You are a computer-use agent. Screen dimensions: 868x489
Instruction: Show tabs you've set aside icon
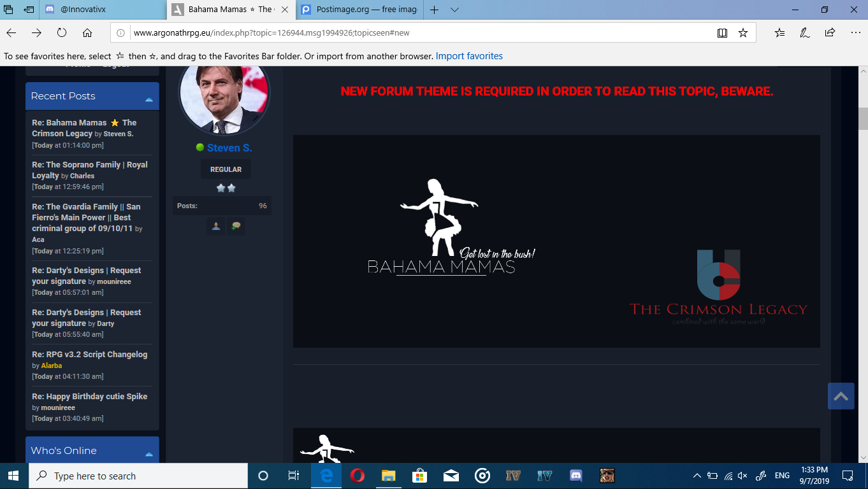[x=9, y=10]
